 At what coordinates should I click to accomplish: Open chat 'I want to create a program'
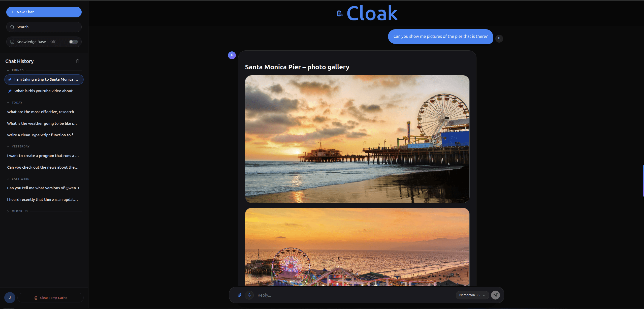(x=44, y=156)
